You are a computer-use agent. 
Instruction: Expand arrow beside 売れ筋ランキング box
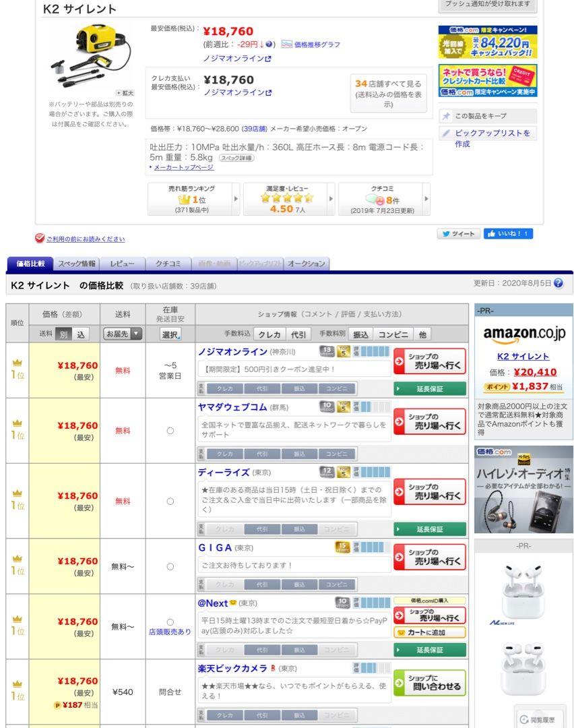(x=236, y=199)
